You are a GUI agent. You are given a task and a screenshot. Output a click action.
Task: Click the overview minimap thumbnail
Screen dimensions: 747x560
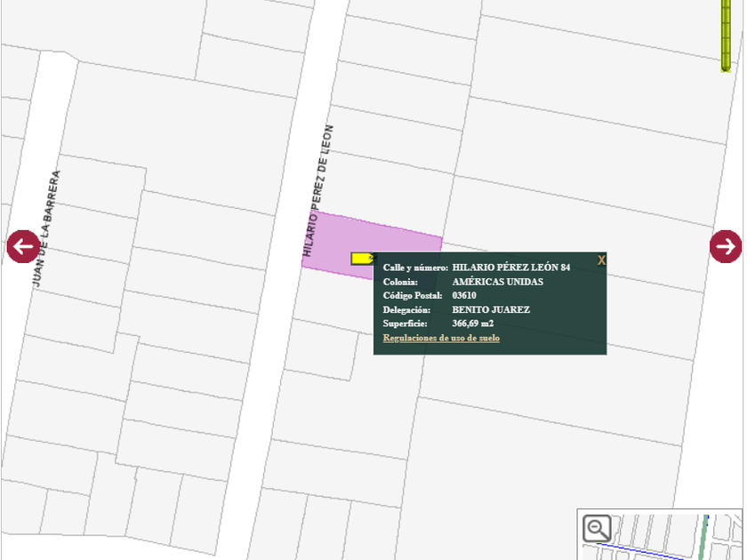coord(660,535)
